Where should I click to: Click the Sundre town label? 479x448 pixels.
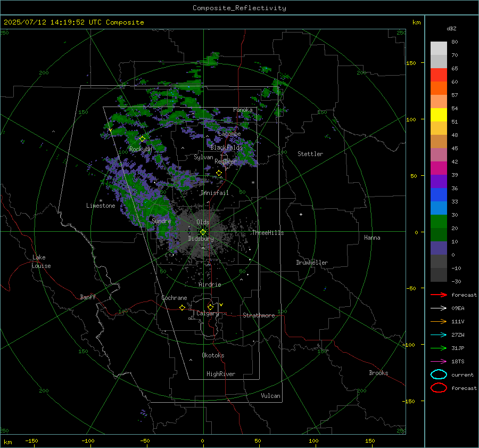point(161,221)
